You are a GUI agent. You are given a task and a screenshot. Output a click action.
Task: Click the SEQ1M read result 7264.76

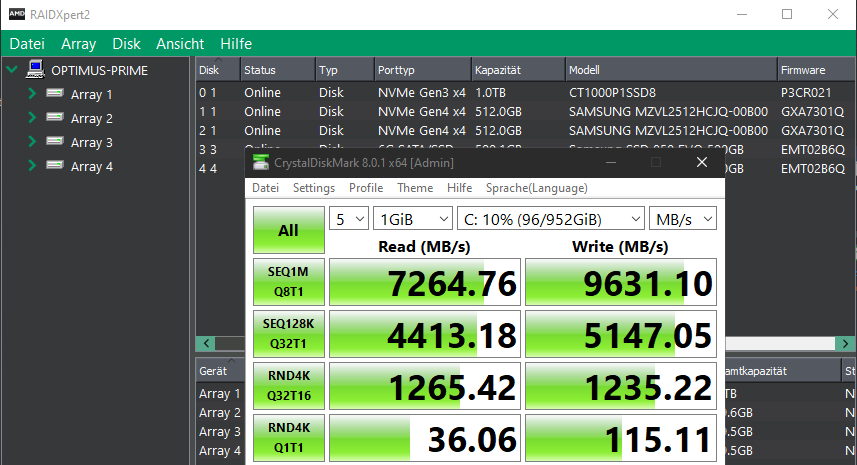coord(425,282)
